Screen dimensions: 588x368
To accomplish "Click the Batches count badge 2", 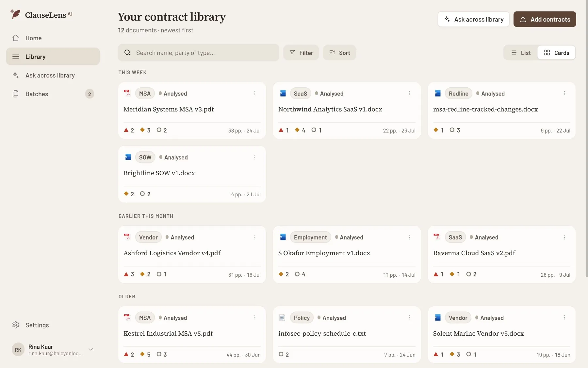I will click(x=90, y=94).
